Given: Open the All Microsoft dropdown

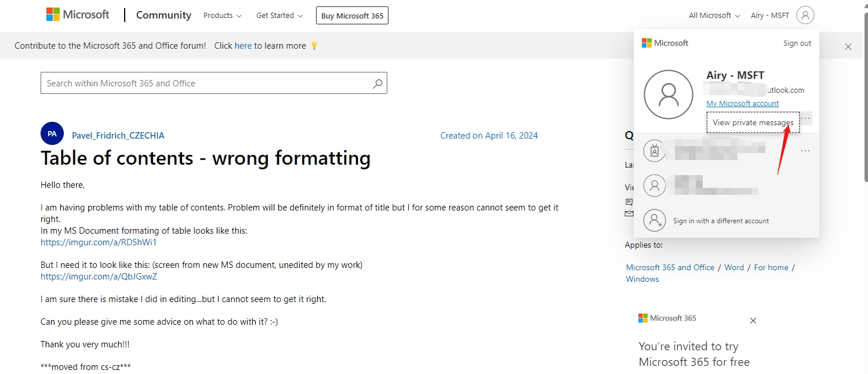Looking at the screenshot, I should (x=713, y=15).
